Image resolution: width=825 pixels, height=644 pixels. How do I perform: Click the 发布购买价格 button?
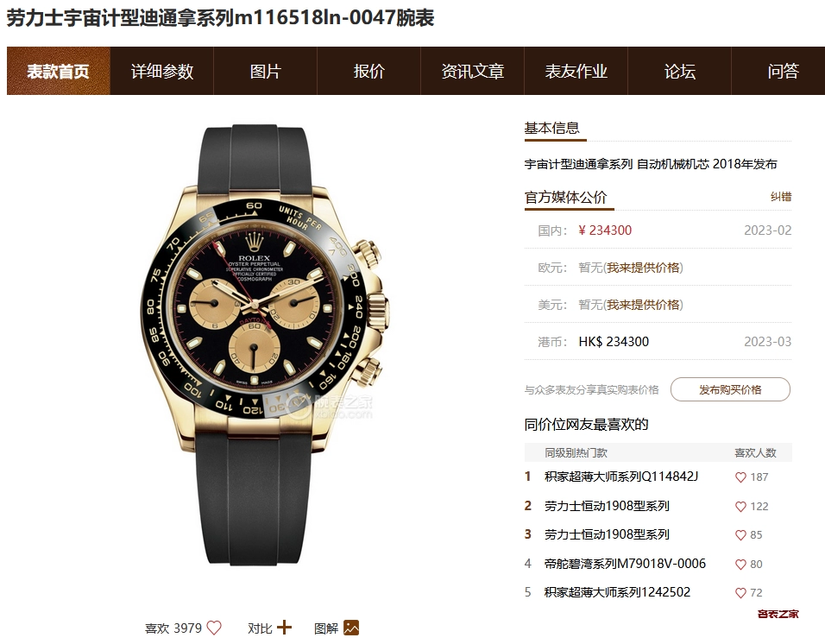click(x=730, y=389)
